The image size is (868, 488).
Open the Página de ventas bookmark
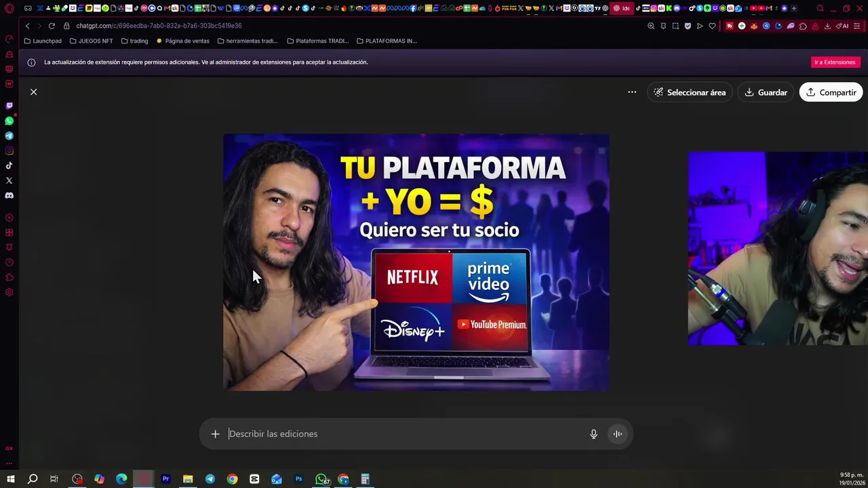183,41
